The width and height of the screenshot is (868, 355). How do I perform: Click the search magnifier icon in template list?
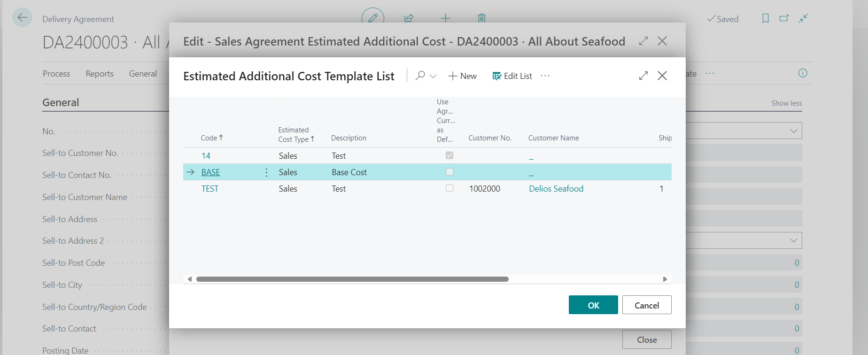point(420,76)
